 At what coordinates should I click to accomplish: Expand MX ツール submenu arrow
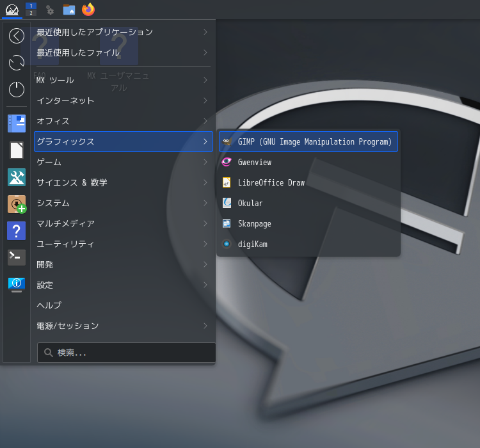(205, 80)
